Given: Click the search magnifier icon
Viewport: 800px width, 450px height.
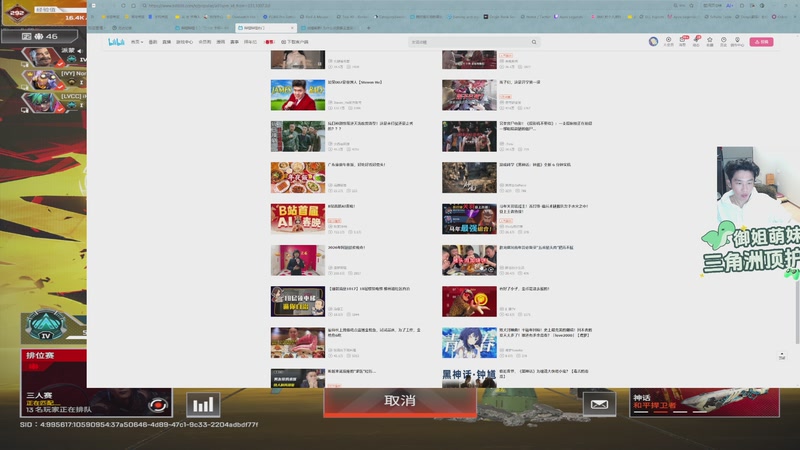Looking at the screenshot, I should pyautogui.click(x=534, y=42).
